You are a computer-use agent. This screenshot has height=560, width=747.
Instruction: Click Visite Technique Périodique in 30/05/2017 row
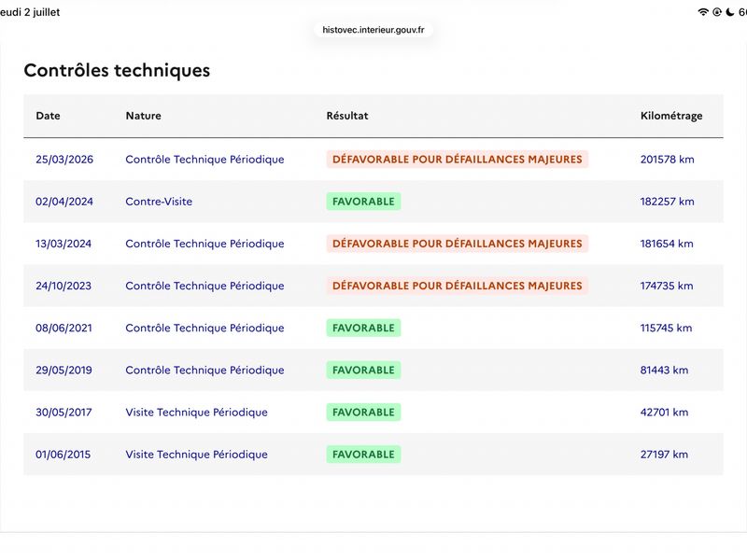pos(196,413)
